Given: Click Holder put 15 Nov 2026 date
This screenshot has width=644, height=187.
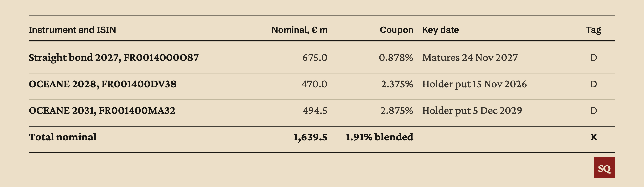Looking at the screenshot, I should click(474, 84).
